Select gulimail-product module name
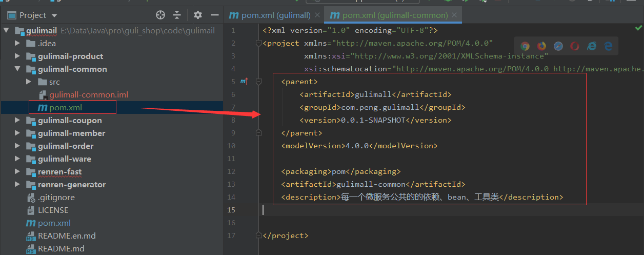This screenshot has width=644, height=255. point(71,56)
